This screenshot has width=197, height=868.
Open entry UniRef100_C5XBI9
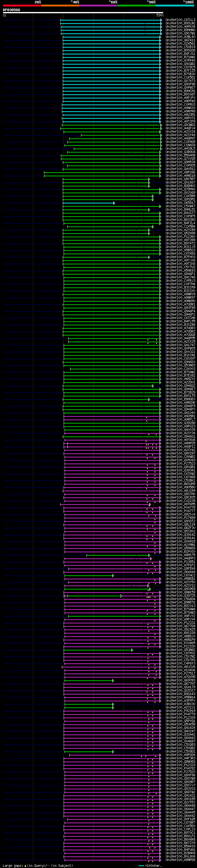180,47
